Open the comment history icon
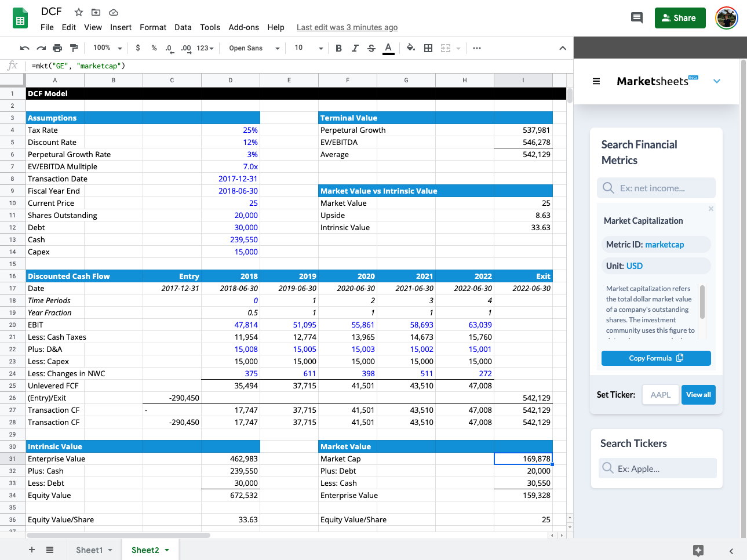 coord(637,18)
